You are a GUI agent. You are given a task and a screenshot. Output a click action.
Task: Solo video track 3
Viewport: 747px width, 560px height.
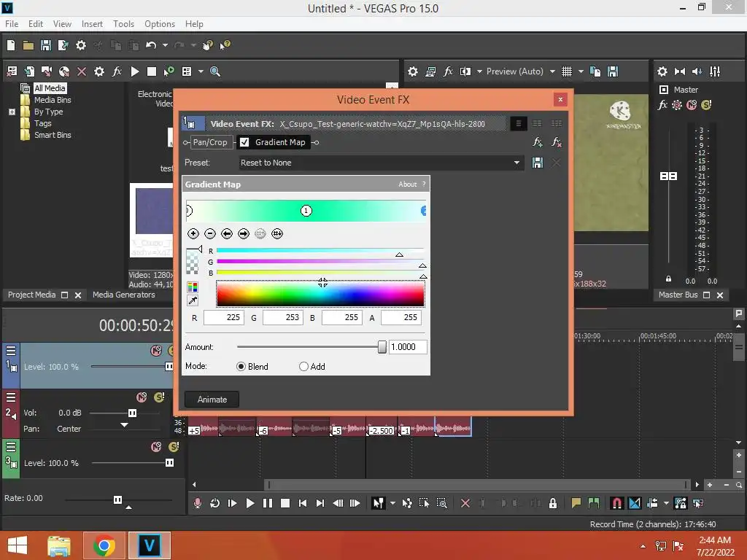(174, 447)
